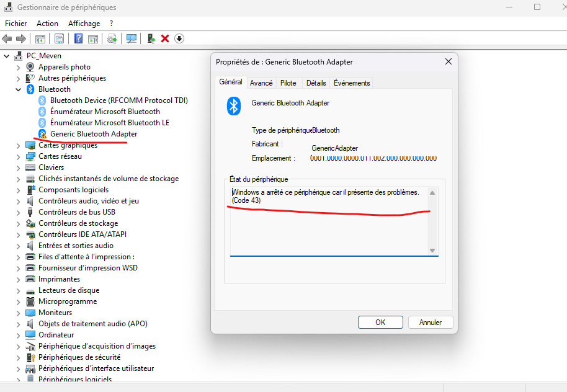The height and width of the screenshot is (392, 567).
Task: Click the Generic Bluetooth Adapter warning icon
Action: point(42,134)
